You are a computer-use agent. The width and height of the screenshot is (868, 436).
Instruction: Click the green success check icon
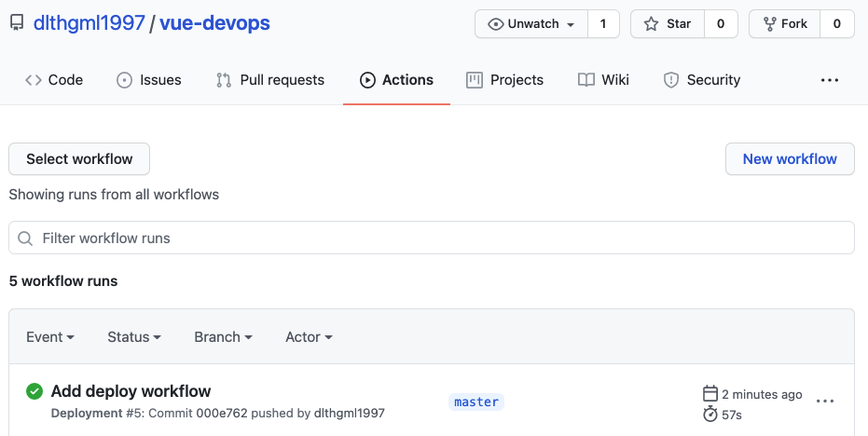[x=34, y=391]
